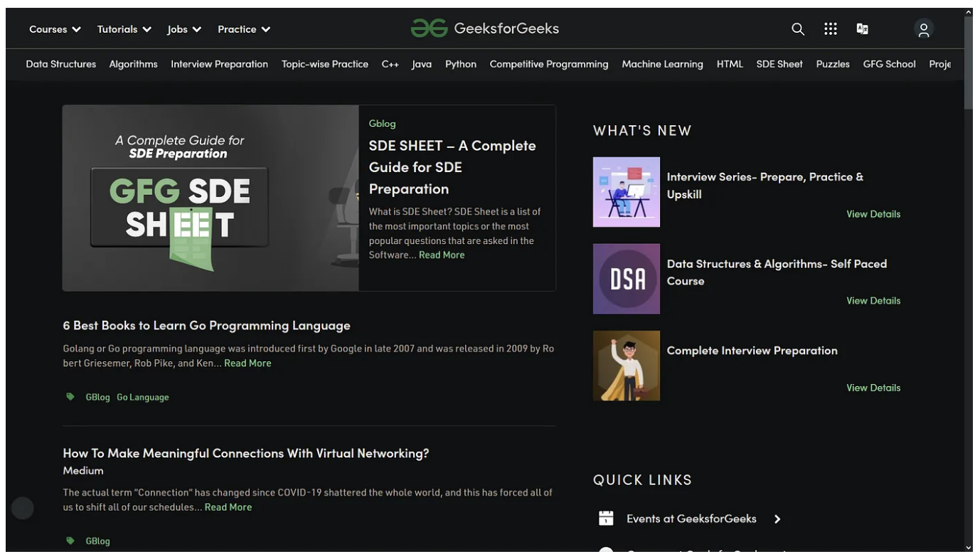
Task: Select Java in the nav bar
Action: [422, 64]
